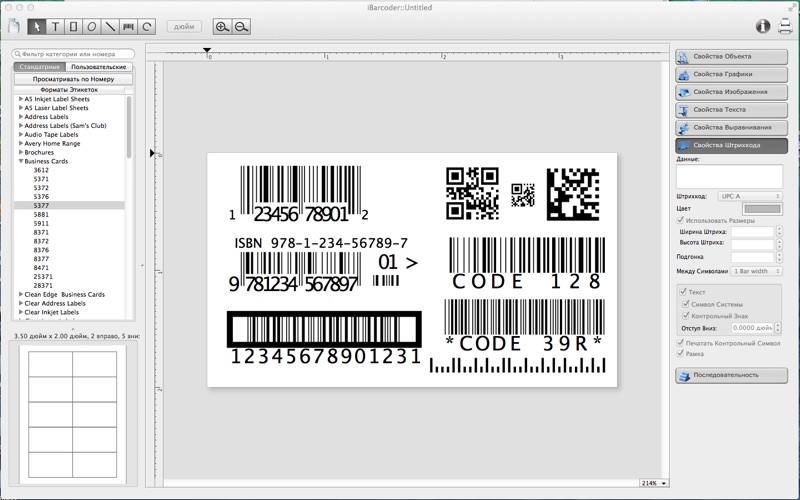This screenshot has width=800, height=500.
Task: Switch to Стандартные tab
Action: click(40, 67)
